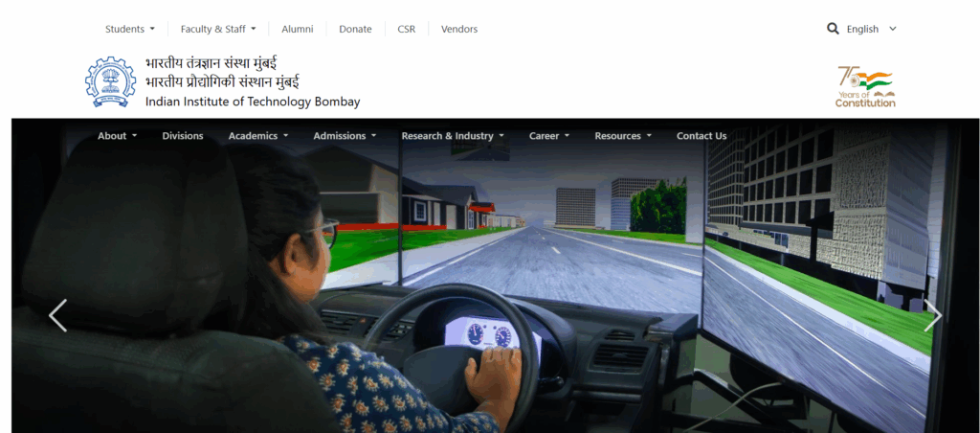The image size is (980, 433).
Task: Click the search magnifier icon
Action: coord(833,29)
